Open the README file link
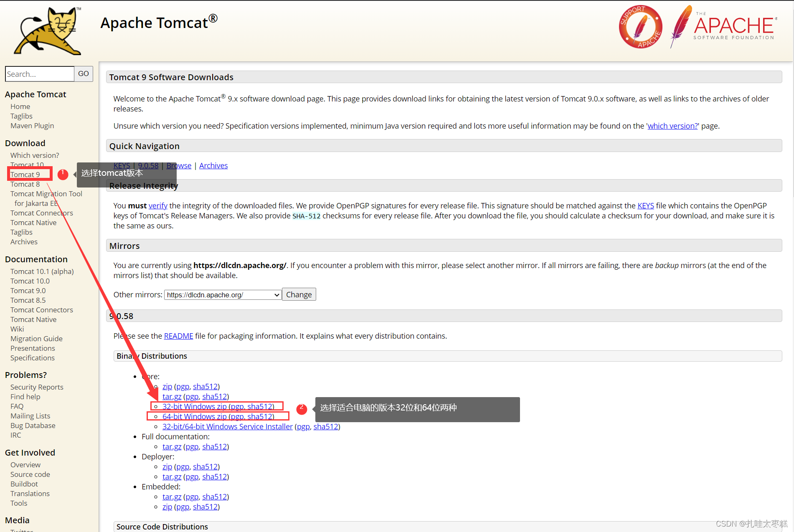794x532 pixels. (178, 336)
